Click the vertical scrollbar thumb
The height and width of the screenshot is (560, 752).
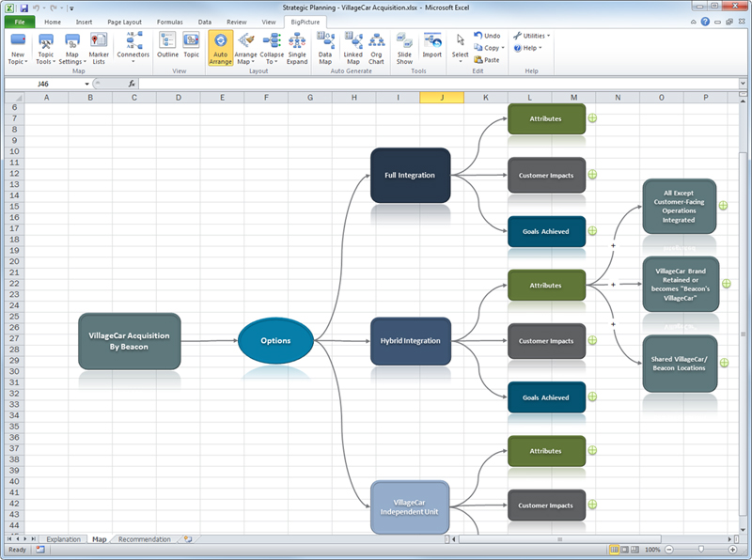743,334
